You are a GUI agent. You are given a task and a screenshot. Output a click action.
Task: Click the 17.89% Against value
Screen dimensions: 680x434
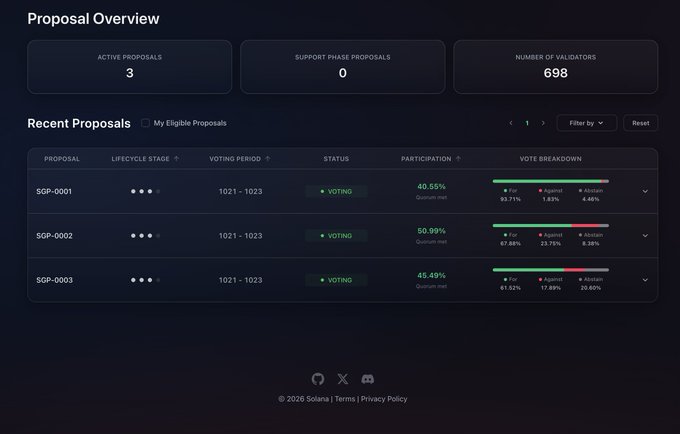click(550, 287)
